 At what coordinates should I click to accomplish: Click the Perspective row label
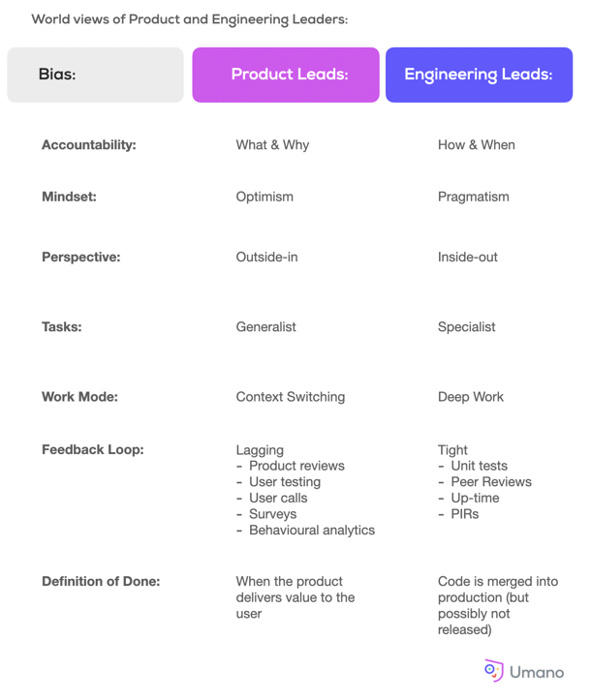[x=81, y=258]
